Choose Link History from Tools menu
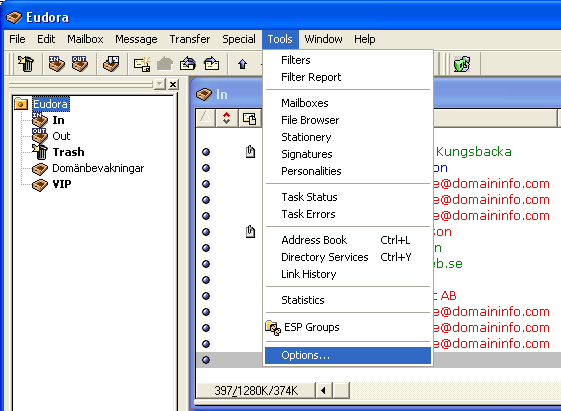Screen dimensions: 561x411 point(348,274)
